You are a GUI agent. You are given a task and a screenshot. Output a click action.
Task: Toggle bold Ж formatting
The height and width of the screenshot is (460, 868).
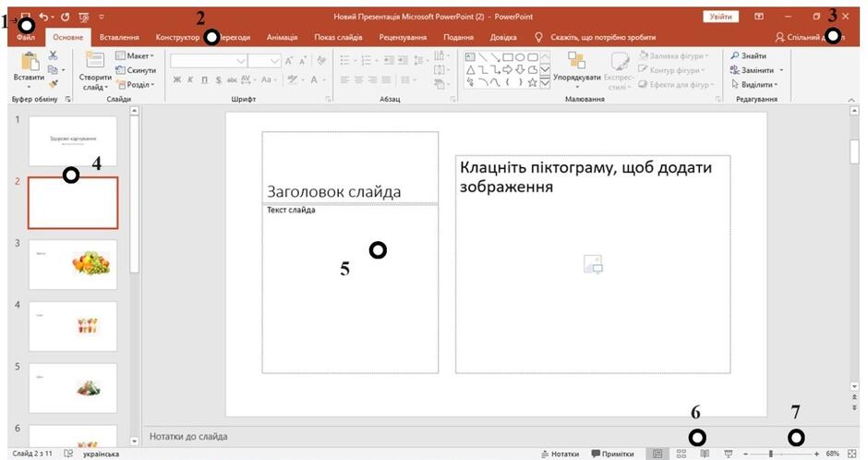(176, 79)
